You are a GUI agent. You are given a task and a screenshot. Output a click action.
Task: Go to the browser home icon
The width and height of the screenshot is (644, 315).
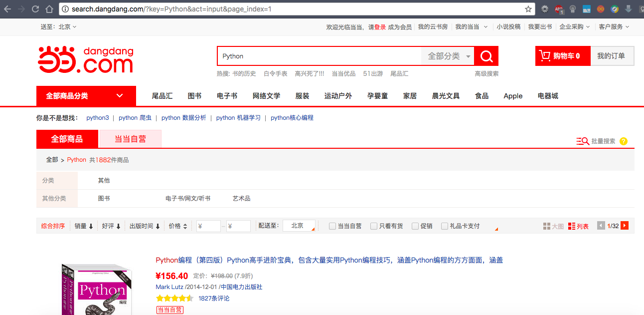coord(49,9)
